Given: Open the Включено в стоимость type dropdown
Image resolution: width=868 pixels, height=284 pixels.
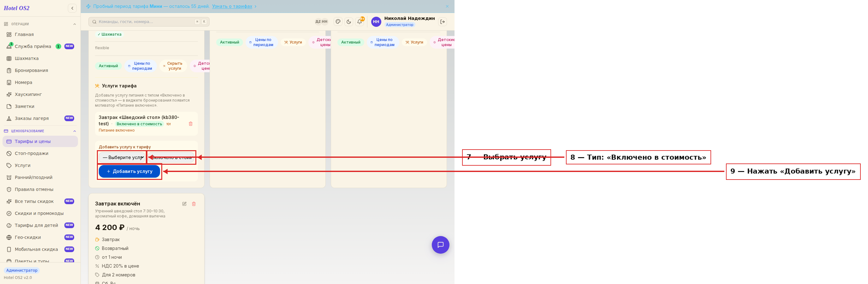Looking at the screenshot, I should pyautogui.click(x=171, y=157).
